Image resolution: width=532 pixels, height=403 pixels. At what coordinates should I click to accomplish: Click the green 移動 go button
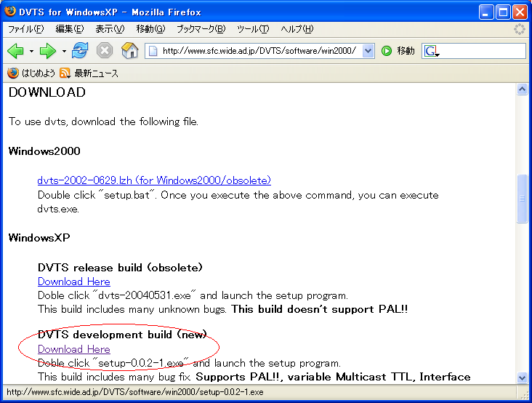tap(398, 51)
